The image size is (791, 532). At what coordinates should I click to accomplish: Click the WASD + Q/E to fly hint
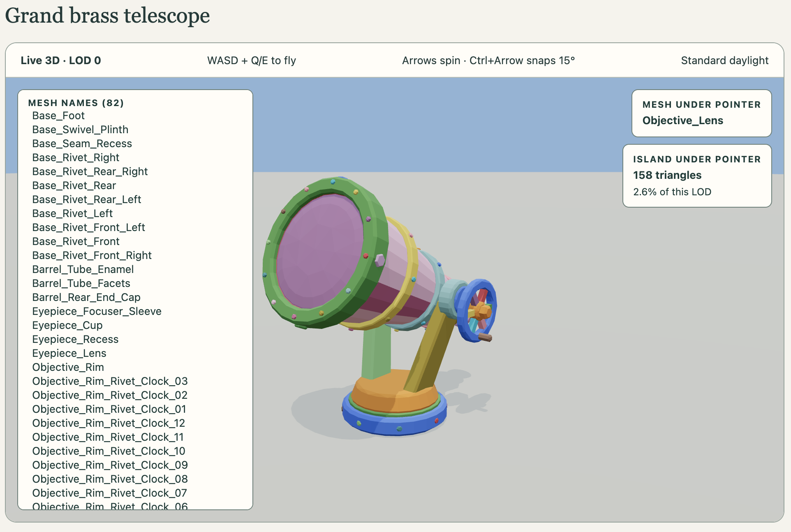[x=252, y=60]
